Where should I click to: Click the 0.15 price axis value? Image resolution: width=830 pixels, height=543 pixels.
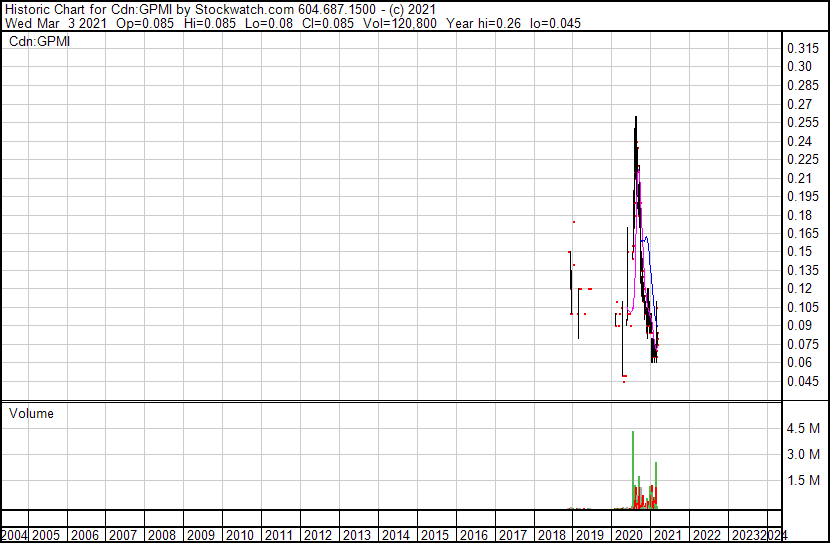point(800,252)
